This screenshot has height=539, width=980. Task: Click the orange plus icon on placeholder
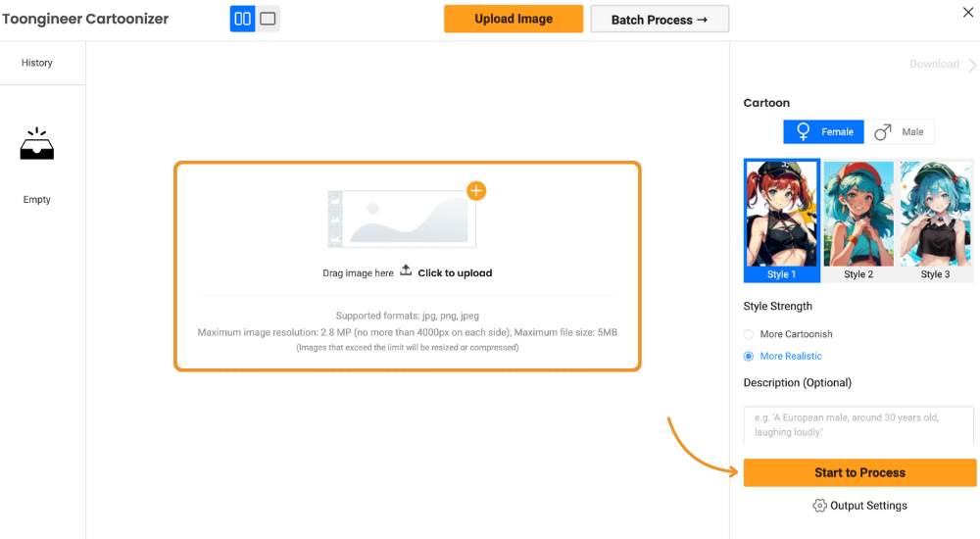[x=476, y=191]
